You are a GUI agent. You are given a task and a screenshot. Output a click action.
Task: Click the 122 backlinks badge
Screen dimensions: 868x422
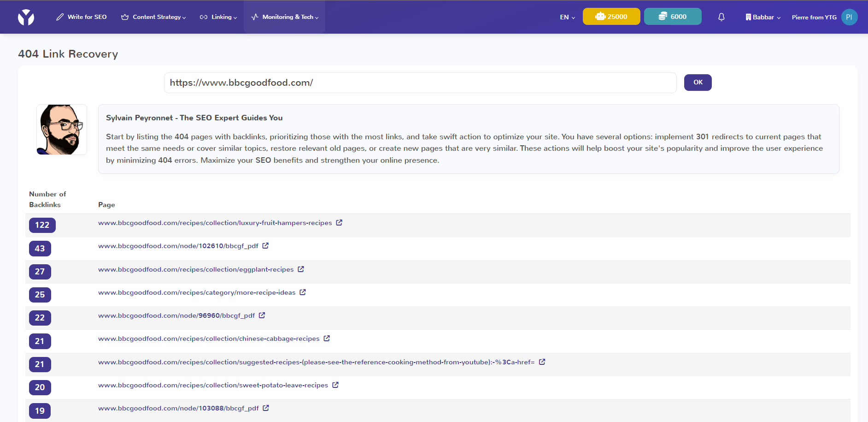[42, 225]
